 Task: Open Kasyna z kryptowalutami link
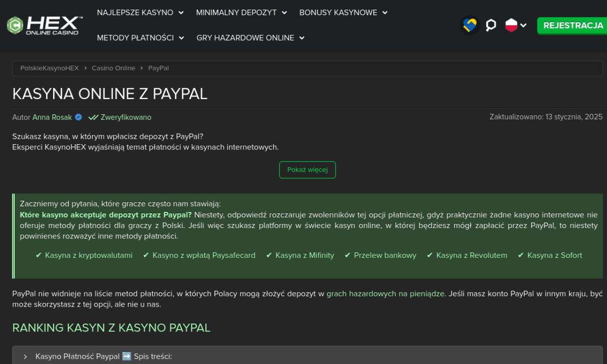(x=89, y=255)
